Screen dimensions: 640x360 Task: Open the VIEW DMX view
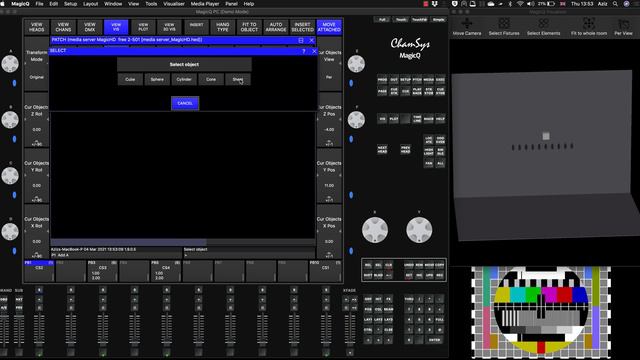pos(90,27)
